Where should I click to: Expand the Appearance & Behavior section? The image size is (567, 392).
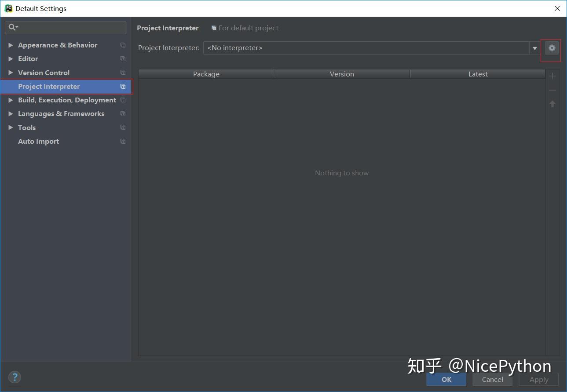coord(11,45)
